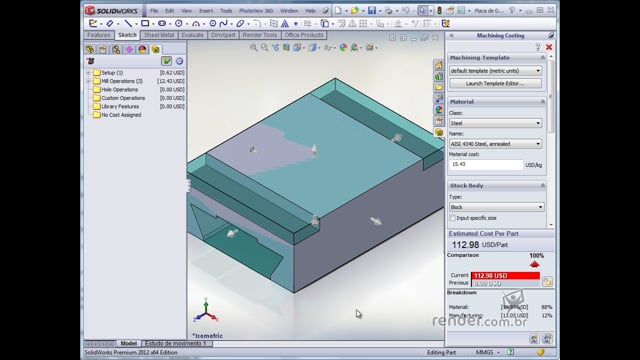The width and height of the screenshot is (640, 360).
Task: Click the Save icon in top toolbar
Action: click(x=371, y=11)
